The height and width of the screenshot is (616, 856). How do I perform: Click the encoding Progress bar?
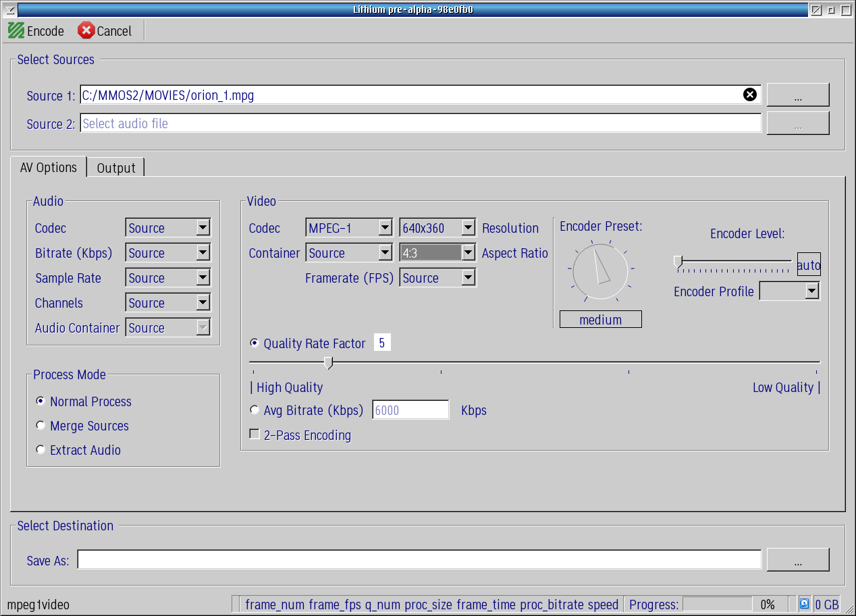[x=718, y=604]
